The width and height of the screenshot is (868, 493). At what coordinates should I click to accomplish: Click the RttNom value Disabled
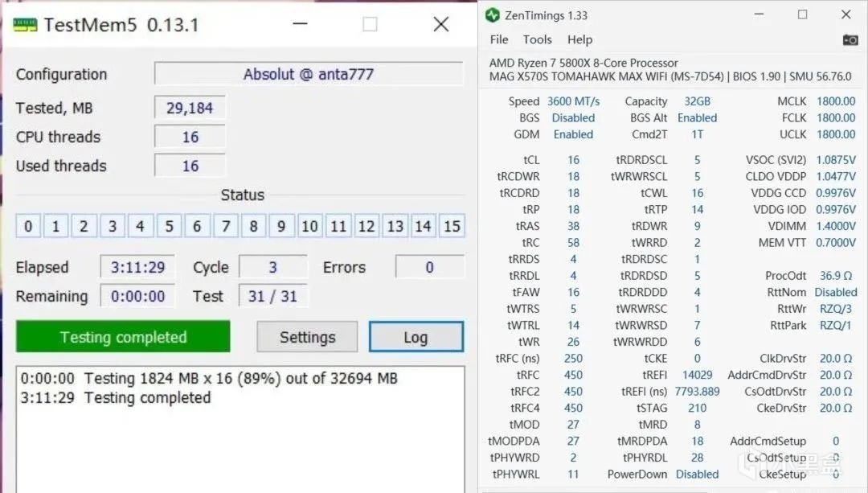pos(836,292)
